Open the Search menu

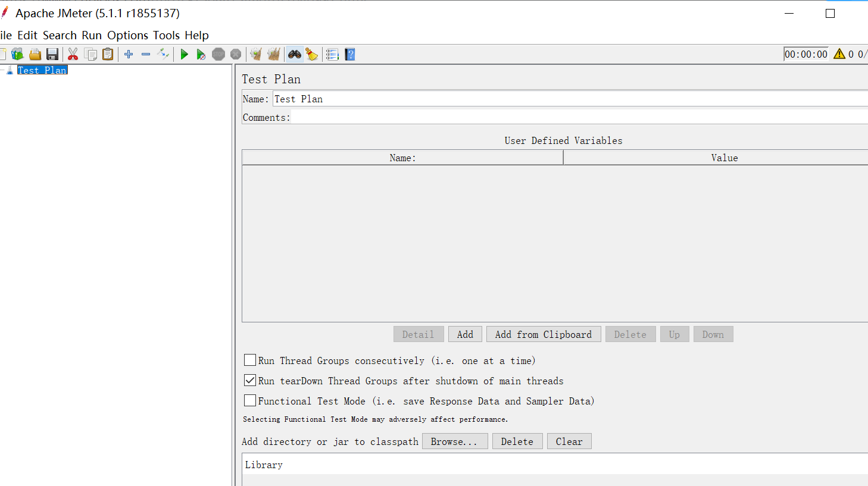(60, 35)
